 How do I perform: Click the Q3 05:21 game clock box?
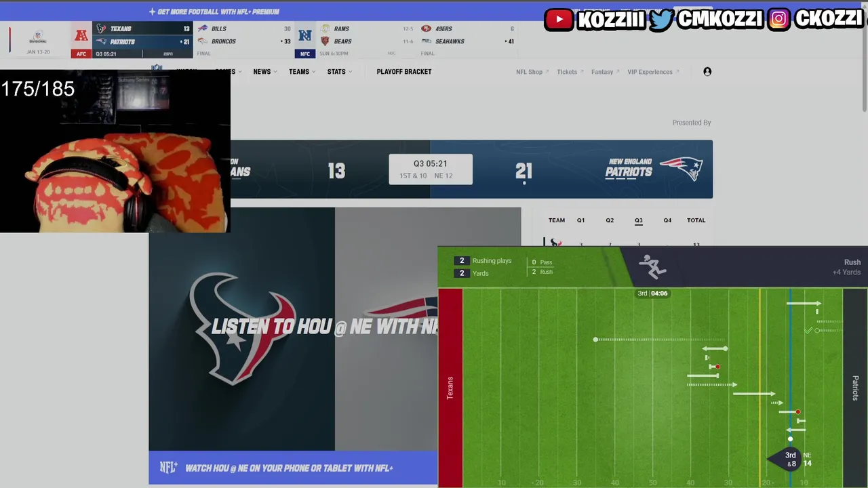[431, 169]
